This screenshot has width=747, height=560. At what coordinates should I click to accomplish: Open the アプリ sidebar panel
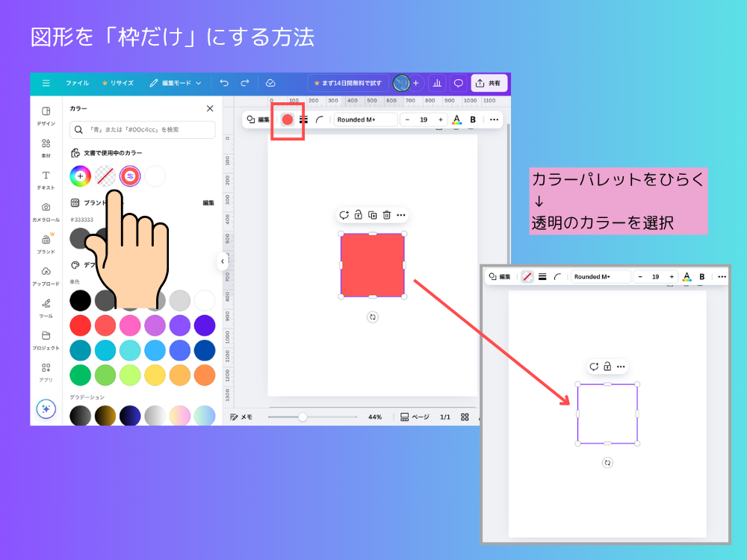click(46, 373)
